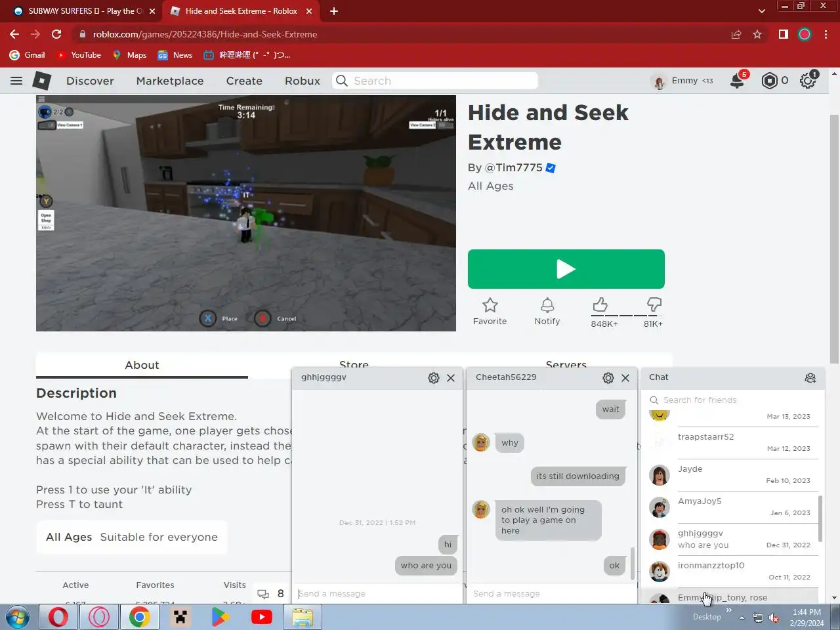Open File Explorer from taskbar
The width and height of the screenshot is (840, 630).
pyautogui.click(x=303, y=618)
